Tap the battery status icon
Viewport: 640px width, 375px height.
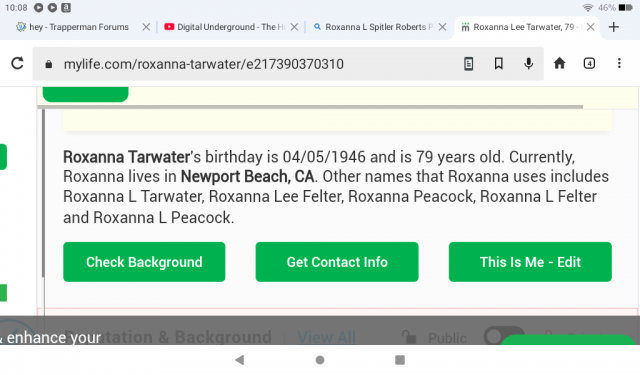[625, 8]
